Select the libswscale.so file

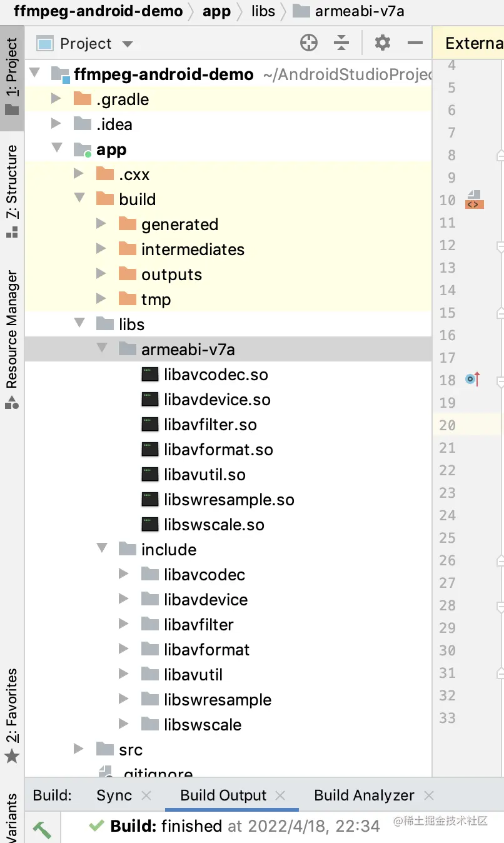pyautogui.click(x=214, y=525)
